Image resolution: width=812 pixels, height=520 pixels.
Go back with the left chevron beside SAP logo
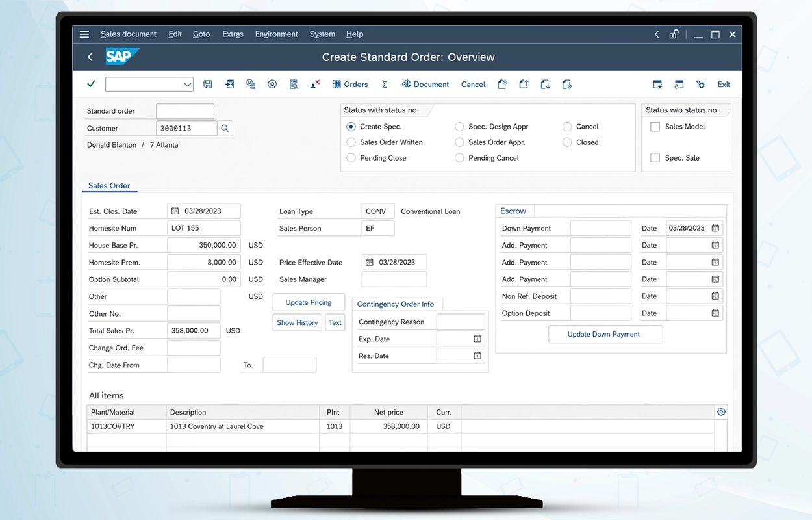[90, 57]
